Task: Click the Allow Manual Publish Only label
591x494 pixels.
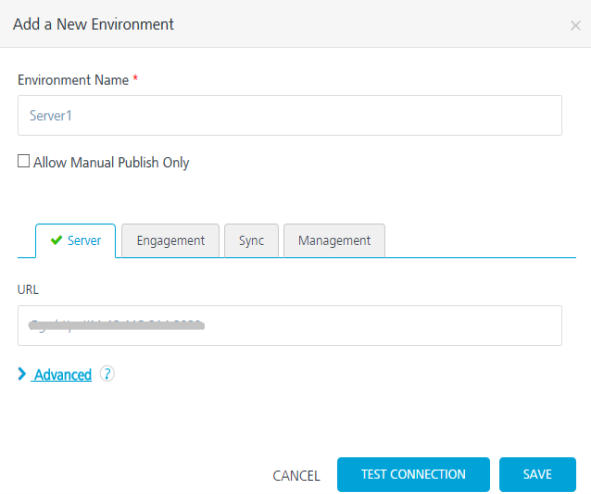Action: click(x=111, y=162)
